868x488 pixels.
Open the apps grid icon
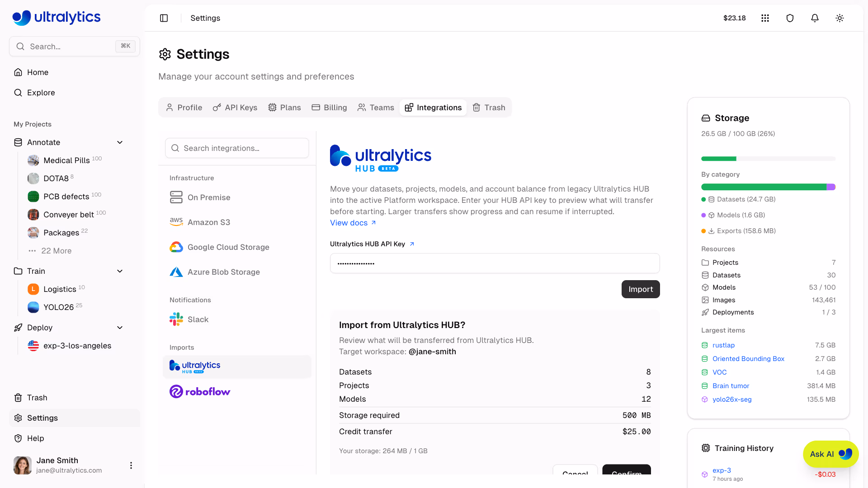point(765,18)
